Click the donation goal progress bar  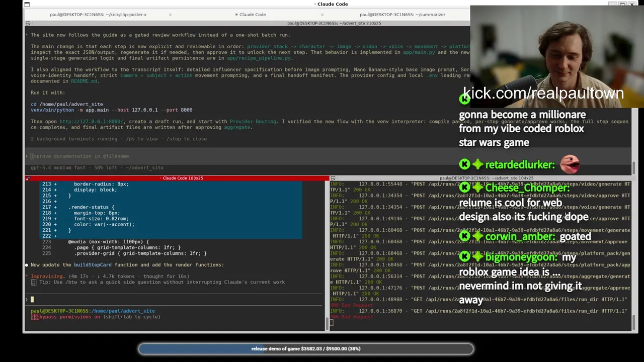[x=306, y=348]
